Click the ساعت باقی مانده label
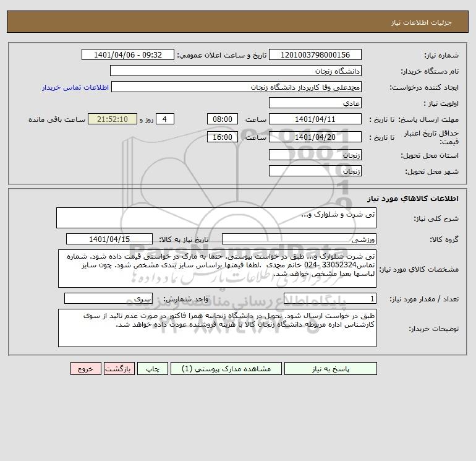Image resolution: width=476 pixels, height=461 pixels. point(57,119)
